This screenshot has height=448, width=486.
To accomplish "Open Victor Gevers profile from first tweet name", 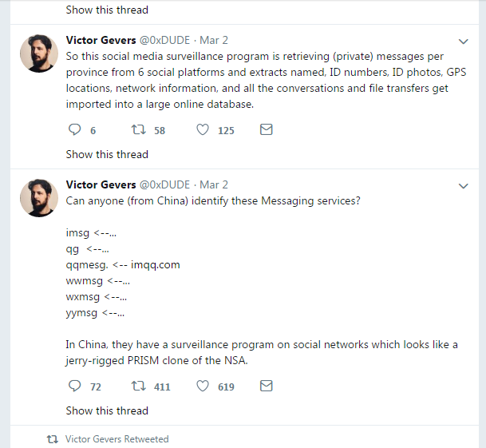I will (x=101, y=41).
